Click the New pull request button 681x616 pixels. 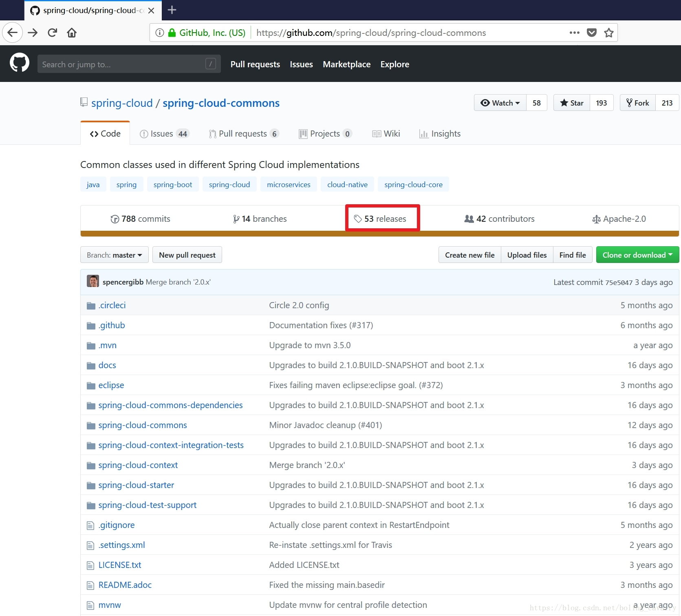click(187, 255)
